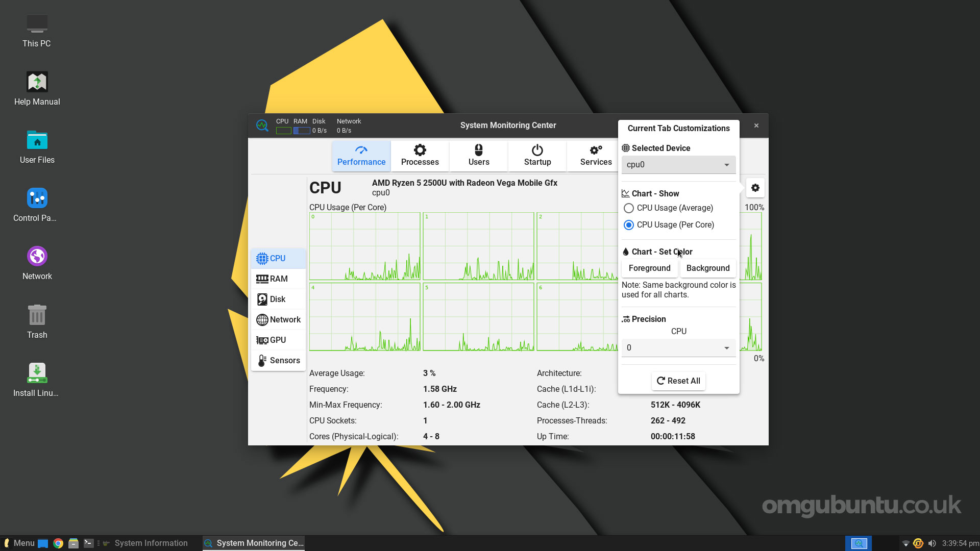Switch to the Services tab
Screen dimensions: 980x551
click(x=596, y=156)
